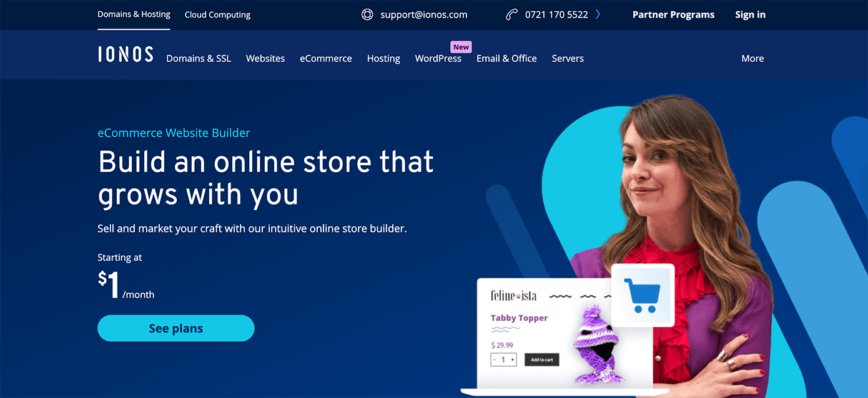This screenshot has width=868, height=398.
Task: Open the Partner Programs link
Action: click(x=673, y=14)
